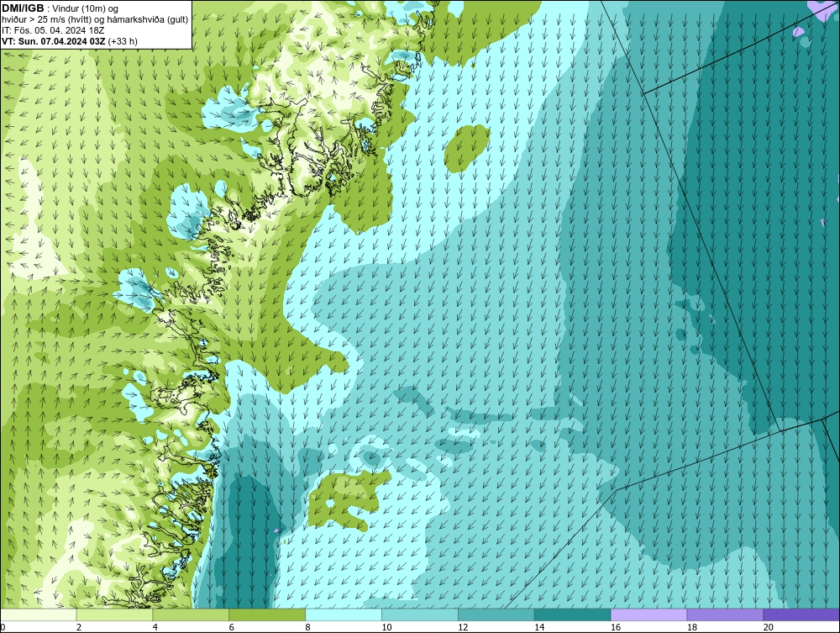Click the 4–6 m/s green legend swatch

pyautogui.click(x=191, y=615)
